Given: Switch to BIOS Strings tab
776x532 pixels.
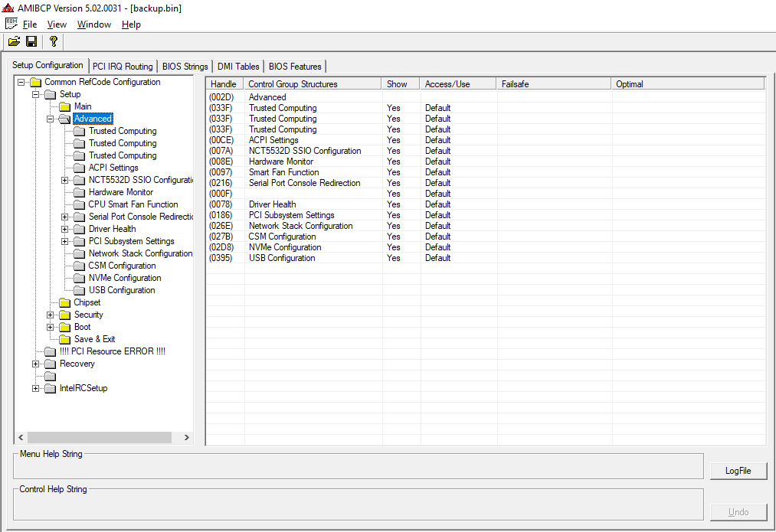Looking at the screenshot, I should point(185,67).
